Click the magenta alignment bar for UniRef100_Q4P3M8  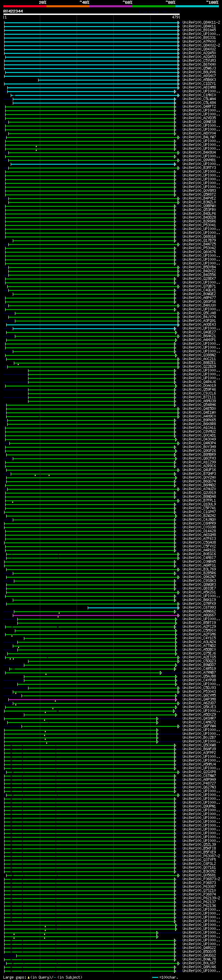[93, 699]
